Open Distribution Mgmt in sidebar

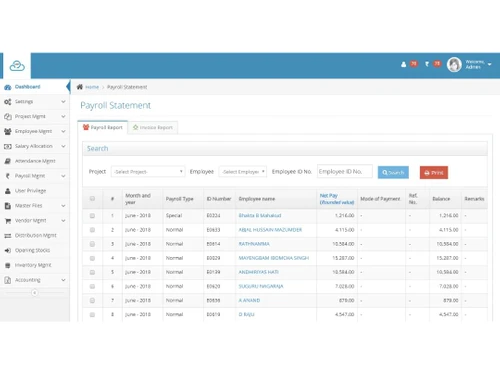(x=35, y=235)
